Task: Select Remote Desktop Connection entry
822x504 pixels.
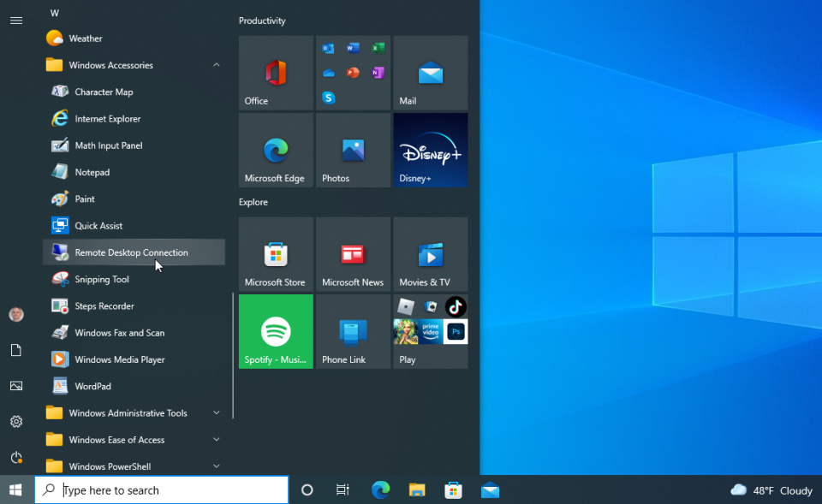Action: point(131,252)
